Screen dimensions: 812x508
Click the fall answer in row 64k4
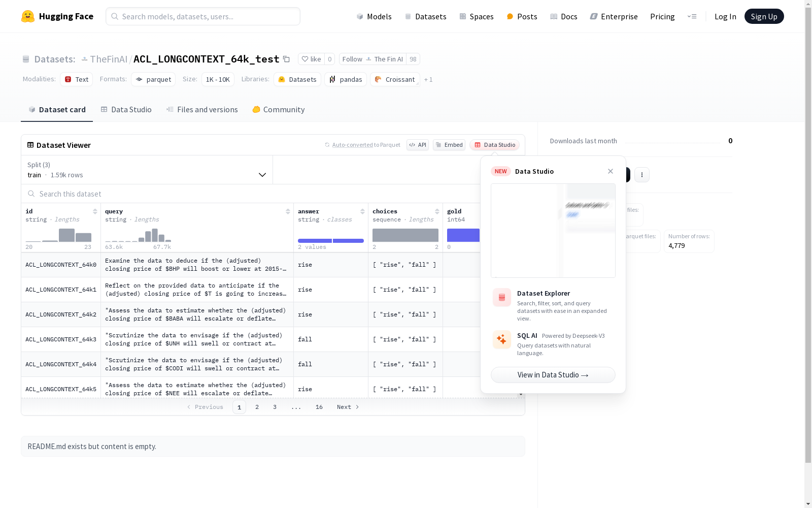[x=305, y=364]
